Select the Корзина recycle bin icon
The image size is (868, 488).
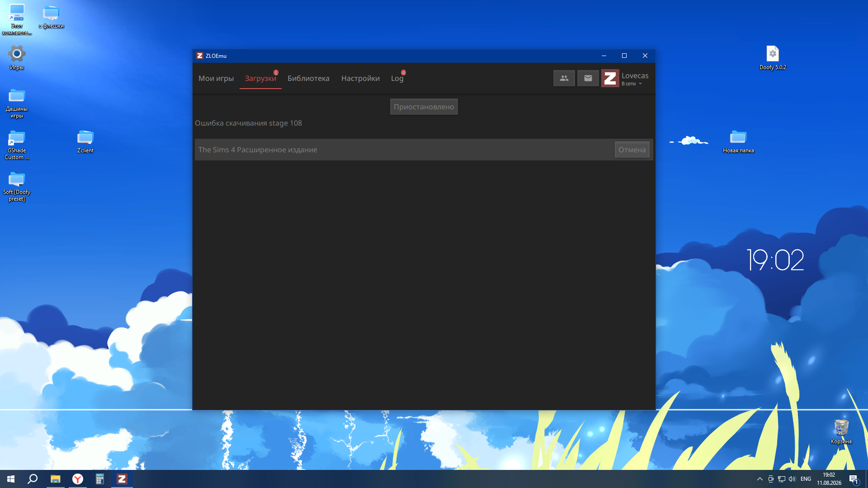coord(841,432)
